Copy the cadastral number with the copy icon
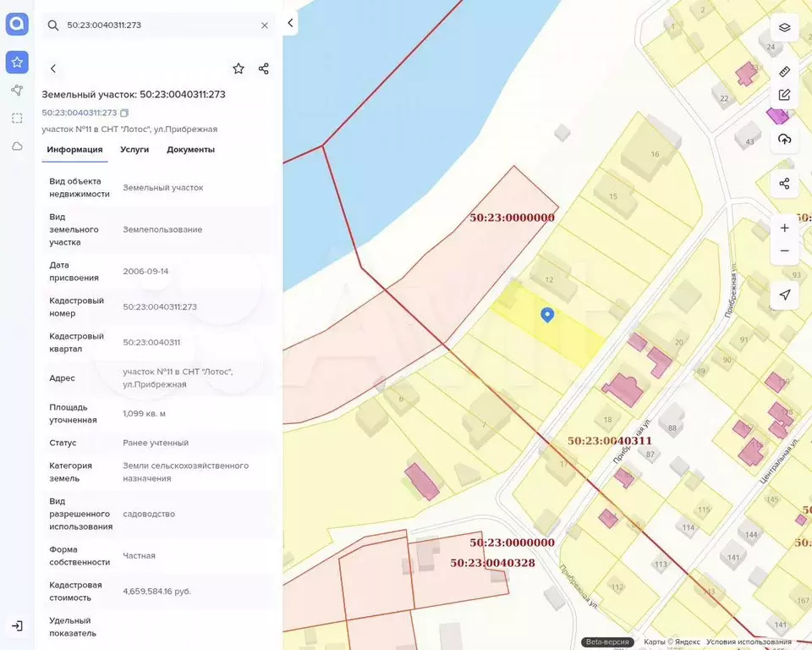 click(124, 113)
